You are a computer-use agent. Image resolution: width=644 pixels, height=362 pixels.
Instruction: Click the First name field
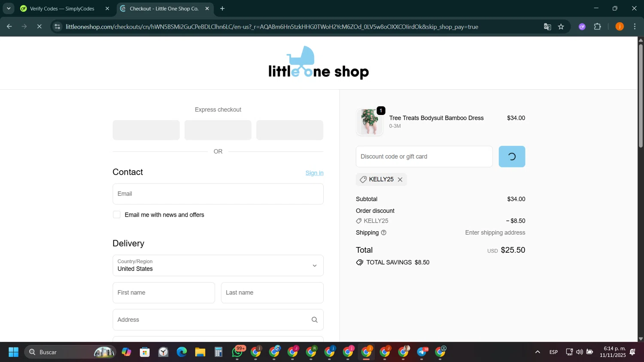(164, 293)
